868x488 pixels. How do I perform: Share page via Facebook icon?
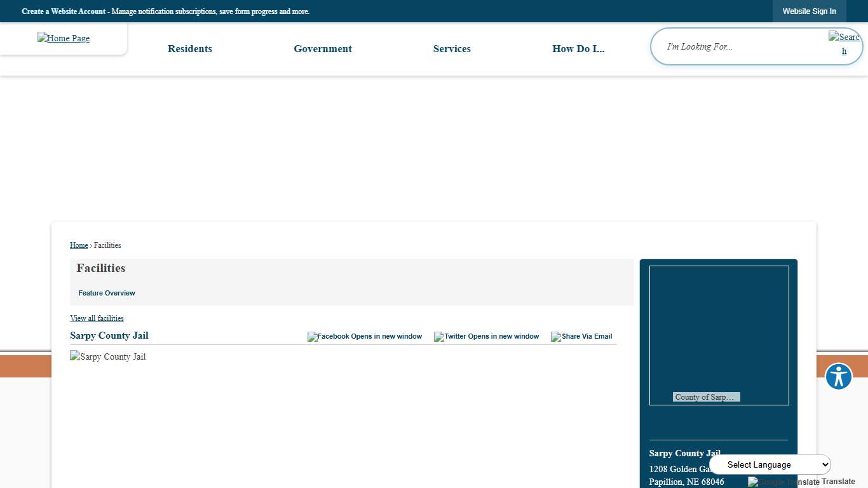365,337
